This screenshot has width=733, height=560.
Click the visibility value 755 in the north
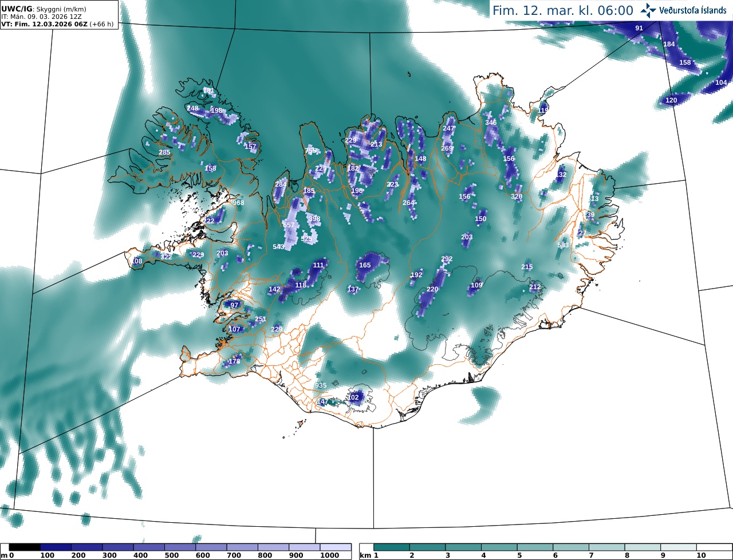click(x=310, y=151)
